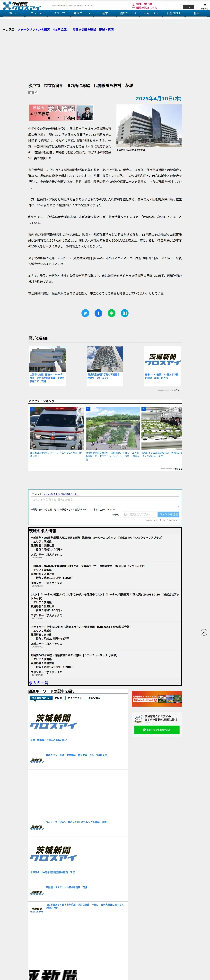The height and width of the screenshot is (980, 210).
Task: Share article on Facebook
Action: [98, 313]
